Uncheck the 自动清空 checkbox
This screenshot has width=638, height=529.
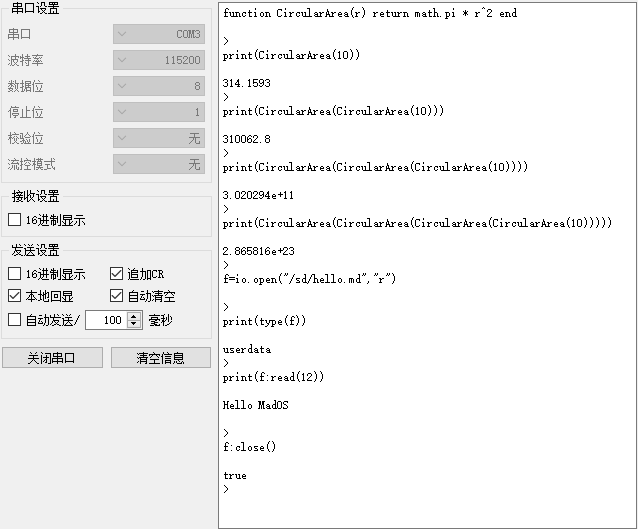(x=116, y=296)
